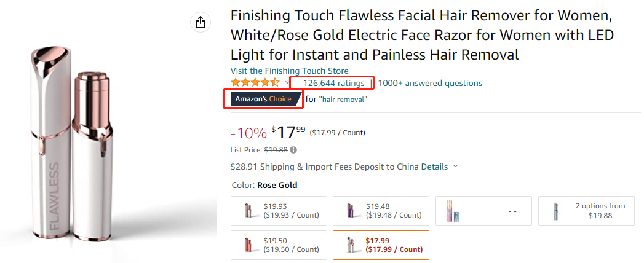Image resolution: width=644 pixels, height=263 pixels.
Task: Click the share icon beside the product image
Action: [200, 23]
